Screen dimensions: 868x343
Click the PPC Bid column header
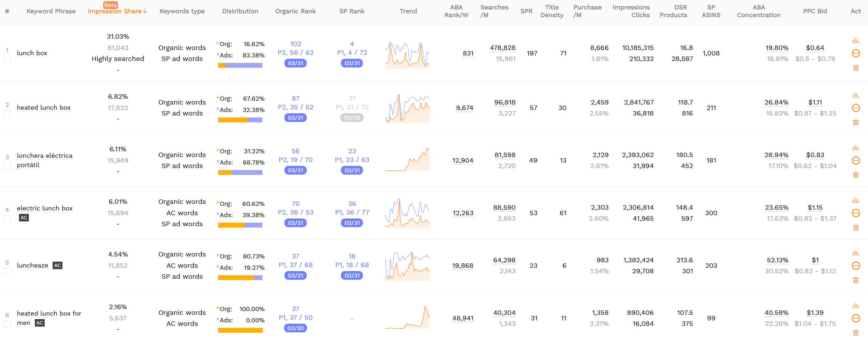tap(815, 11)
